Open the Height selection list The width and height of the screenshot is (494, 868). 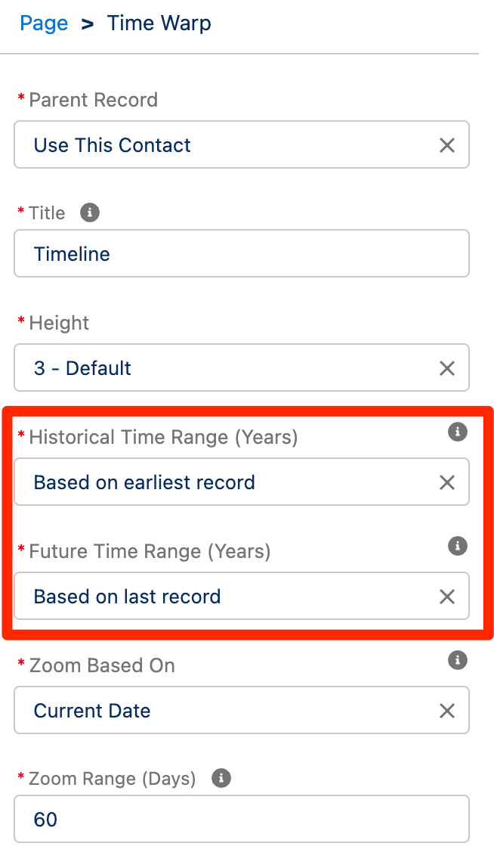point(227,367)
